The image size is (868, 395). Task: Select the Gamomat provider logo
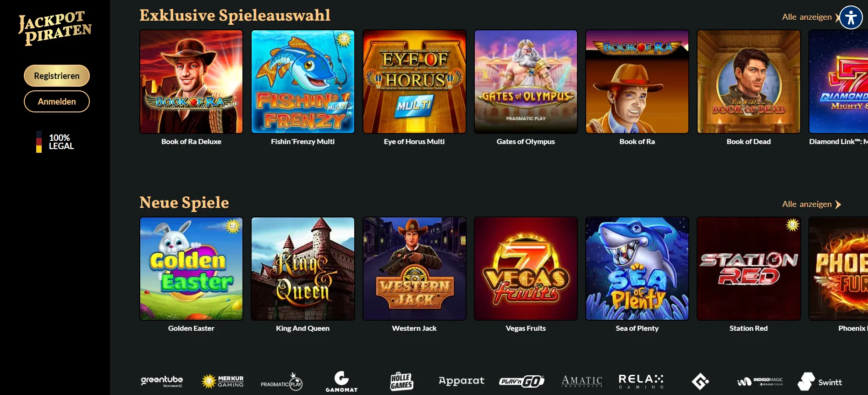pyautogui.click(x=341, y=382)
